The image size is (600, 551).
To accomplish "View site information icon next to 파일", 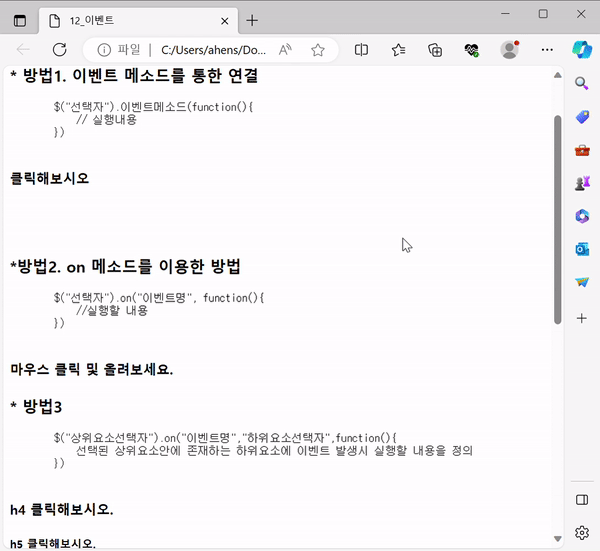I will coord(104,50).
